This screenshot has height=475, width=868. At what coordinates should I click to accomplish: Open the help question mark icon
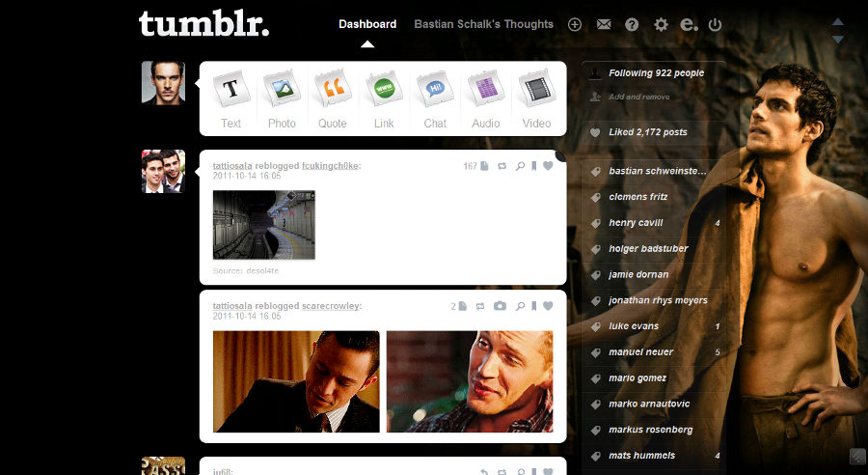coord(632,24)
